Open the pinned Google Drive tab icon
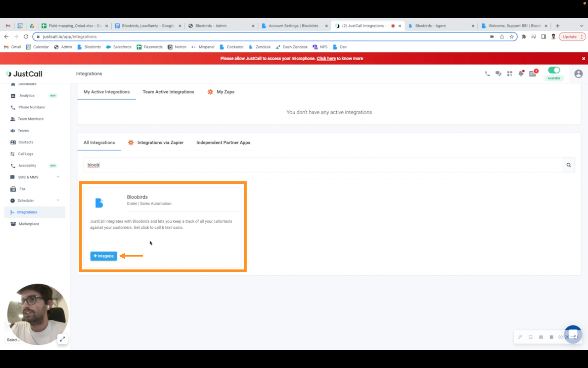This screenshot has width=588, height=368. [32, 26]
